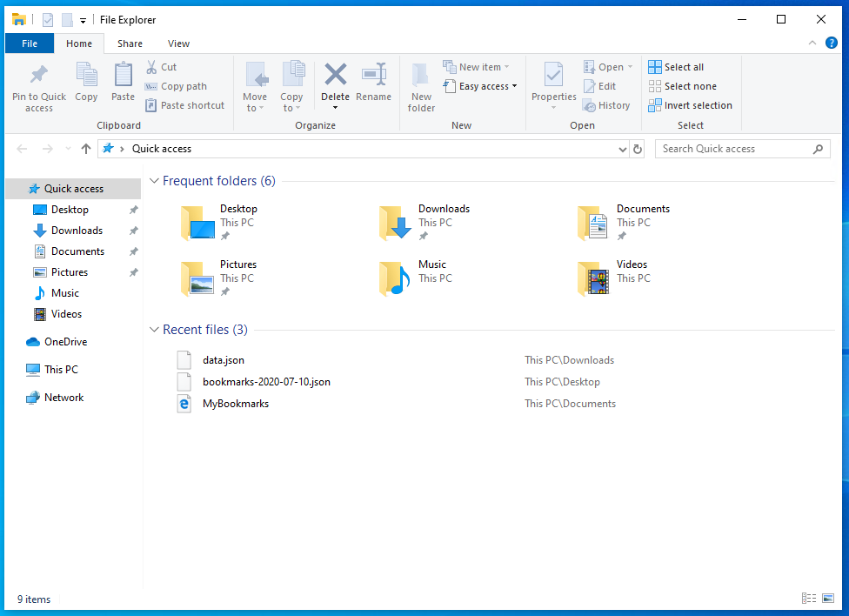
Task: Click the Quick access address bar path
Action: coord(161,149)
